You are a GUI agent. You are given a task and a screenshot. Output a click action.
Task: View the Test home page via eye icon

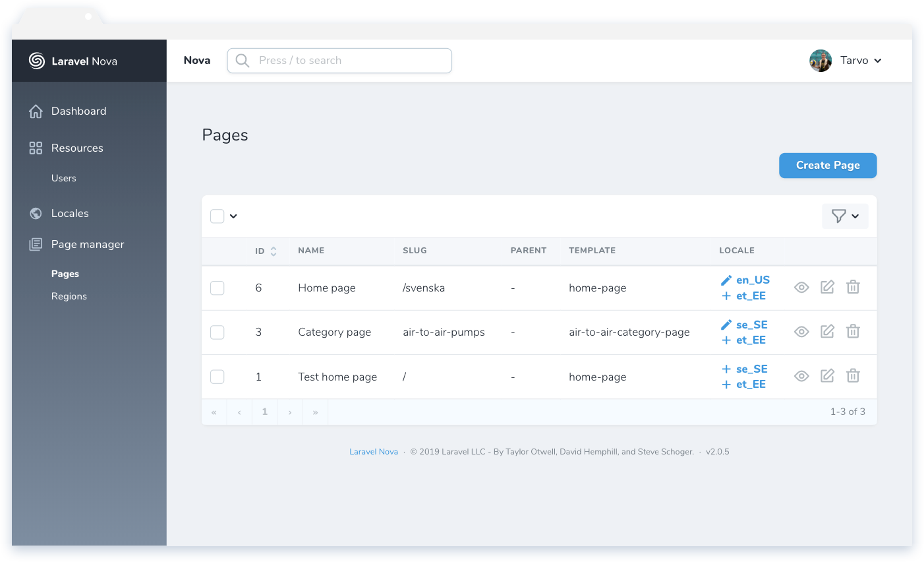pyautogui.click(x=801, y=376)
